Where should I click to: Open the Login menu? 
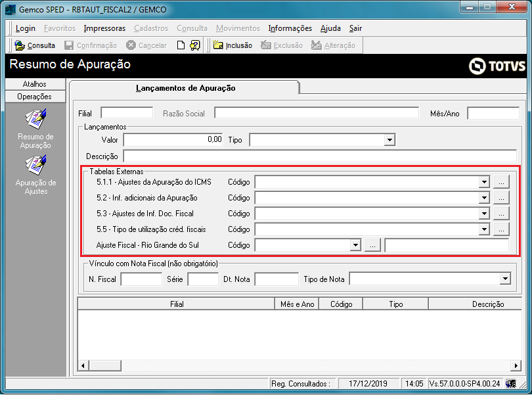coord(26,28)
